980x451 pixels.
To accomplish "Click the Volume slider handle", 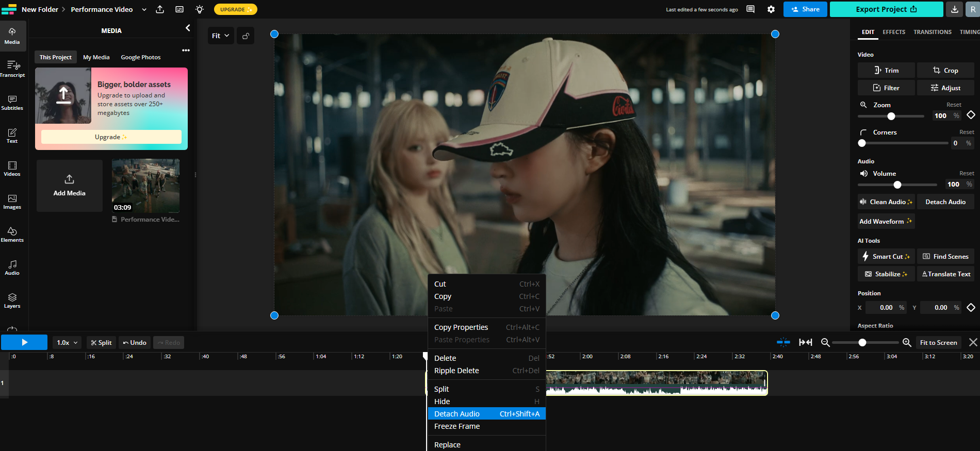I will click(897, 185).
